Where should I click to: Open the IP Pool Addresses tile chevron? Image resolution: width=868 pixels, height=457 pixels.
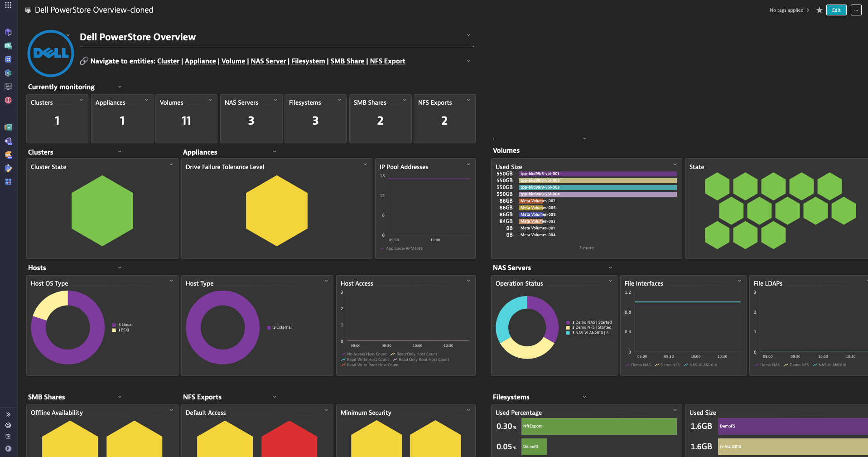click(x=468, y=164)
